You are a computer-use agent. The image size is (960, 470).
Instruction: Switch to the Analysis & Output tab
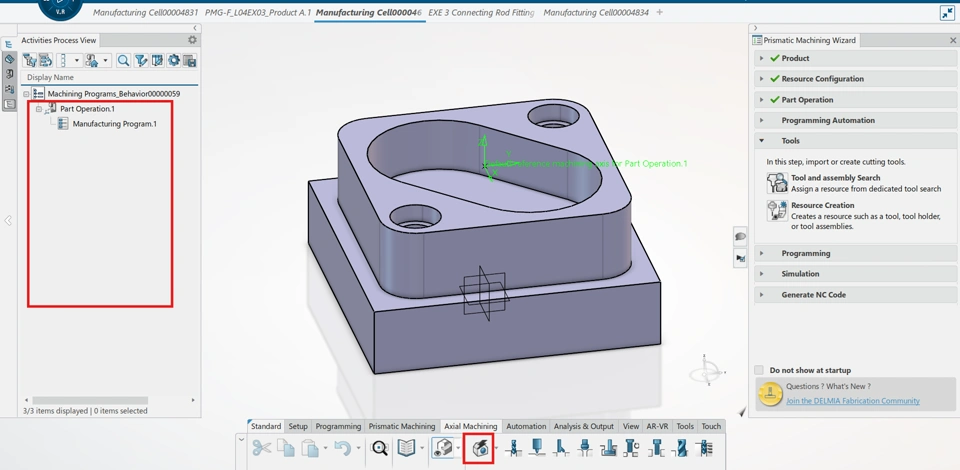pos(583,426)
